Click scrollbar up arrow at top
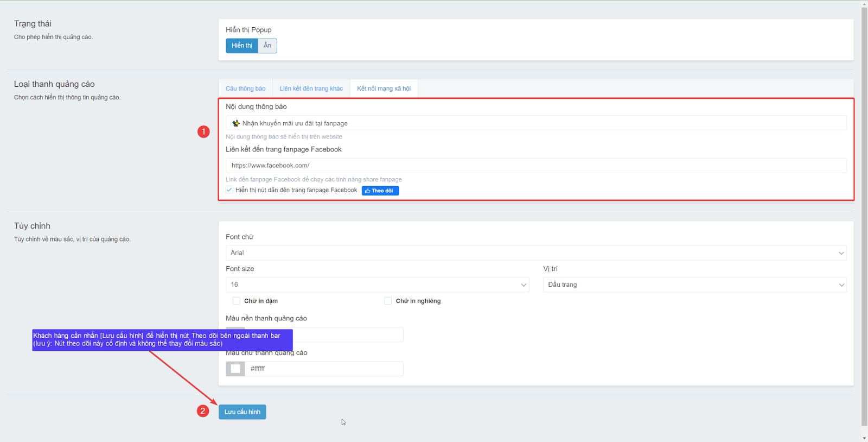868x442 pixels. [x=864, y=4]
